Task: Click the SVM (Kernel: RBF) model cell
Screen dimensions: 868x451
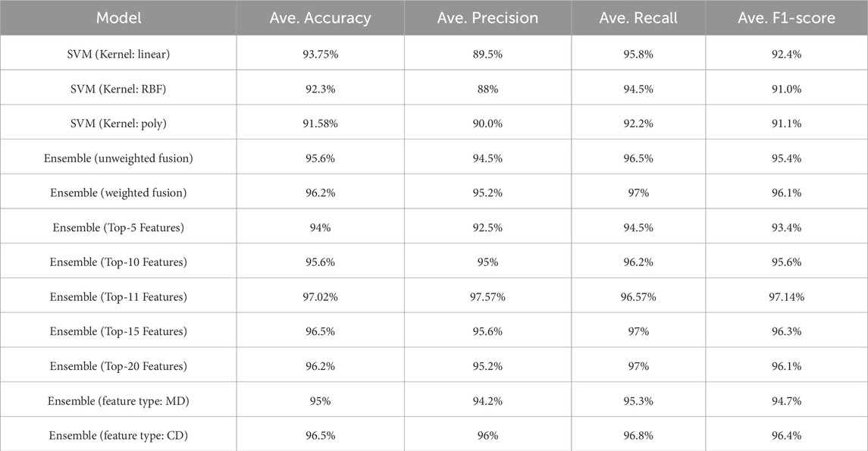Action: click(118, 89)
